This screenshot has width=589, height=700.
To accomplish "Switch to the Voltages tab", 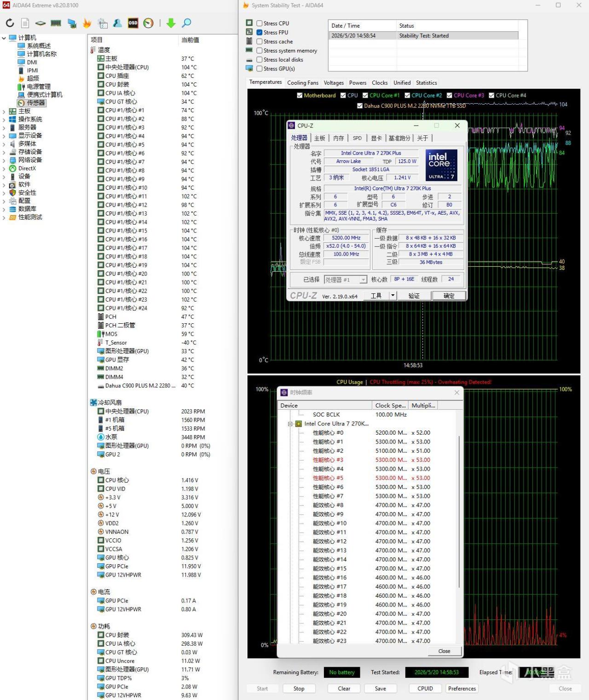I will [x=334, y=83].
